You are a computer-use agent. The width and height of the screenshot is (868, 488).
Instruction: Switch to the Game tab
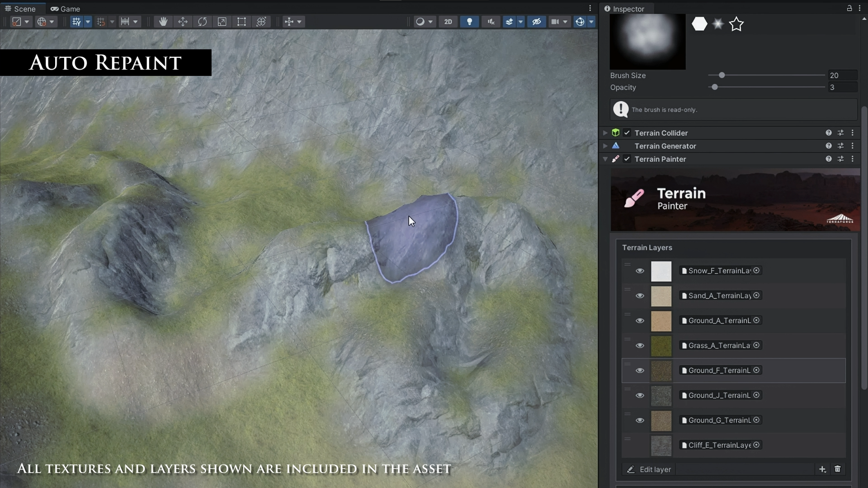[66, 9]
